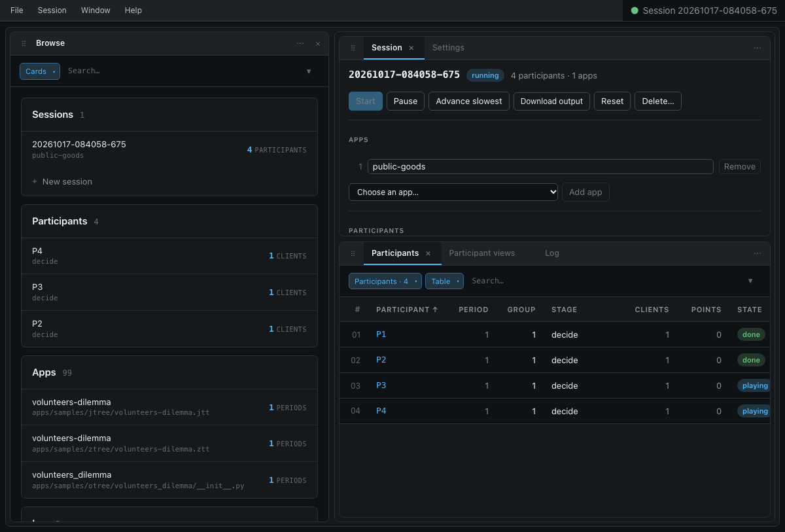Close the Session tab
The image size is (785, 532).
(411, 48)
